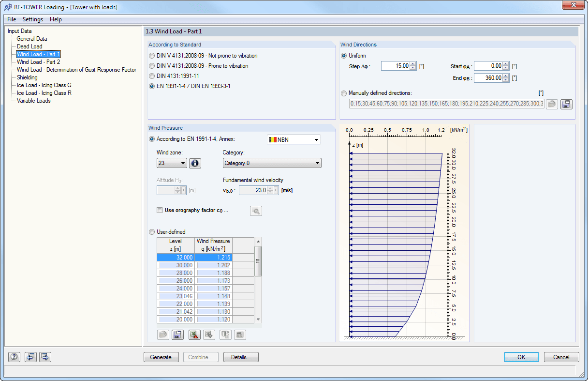This screenshot has width=588, height=381.
Task: Click orography factor details icon
Action: 256,211
